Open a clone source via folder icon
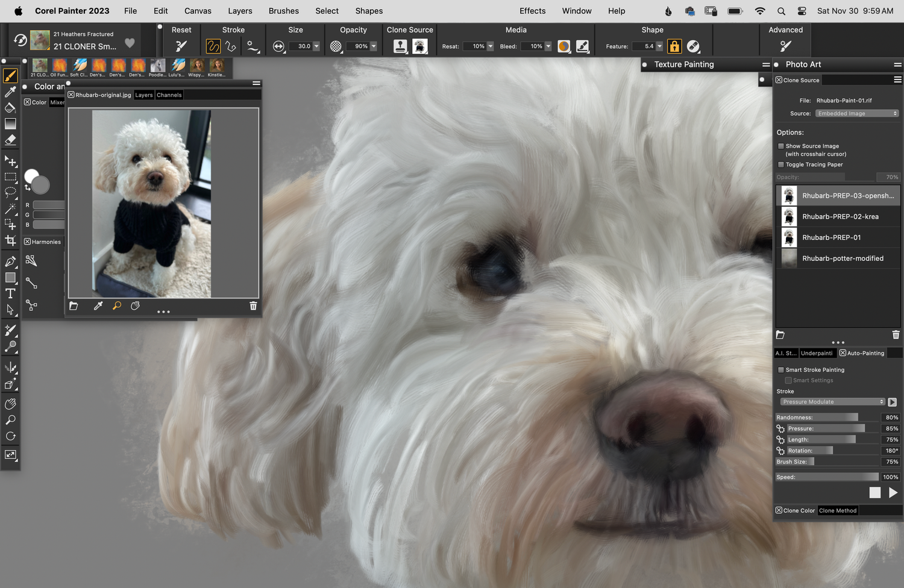The image size is (904, 588). pyautogui.click(x=780, y=334)
